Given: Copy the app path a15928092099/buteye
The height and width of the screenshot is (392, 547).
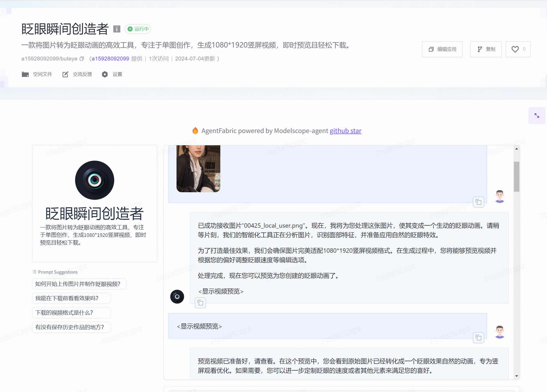Looking at the screenshot, I should [x=82, y=59].
